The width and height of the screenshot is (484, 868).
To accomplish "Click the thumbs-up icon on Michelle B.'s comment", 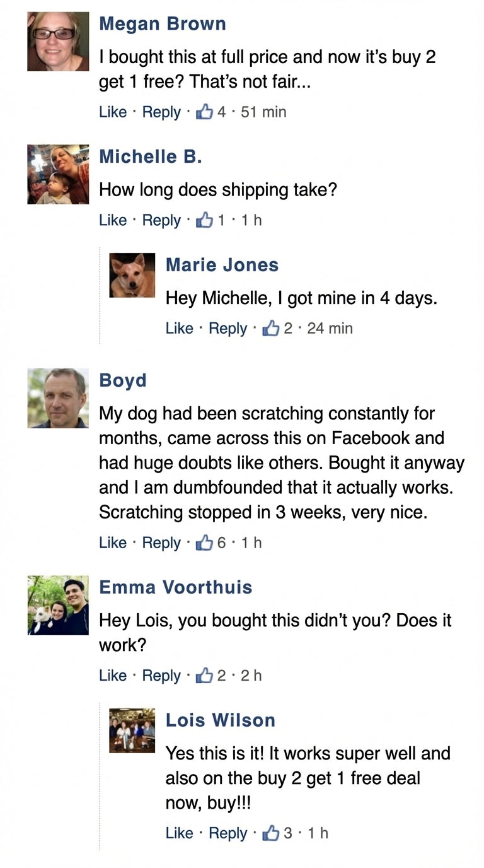I will pos(204,220).
